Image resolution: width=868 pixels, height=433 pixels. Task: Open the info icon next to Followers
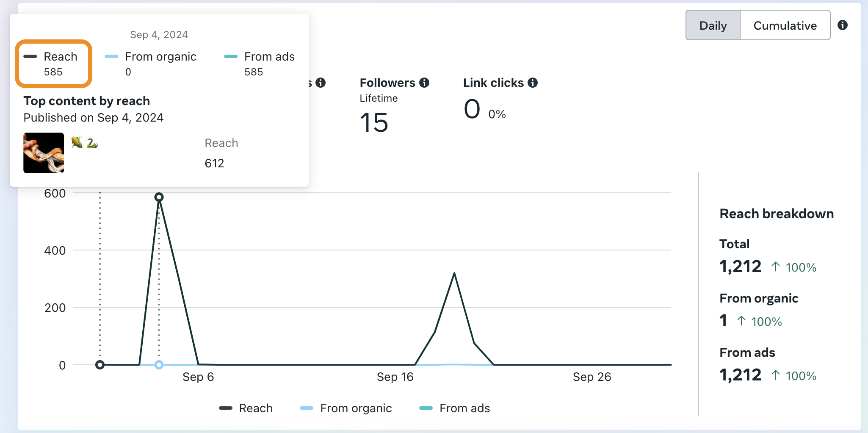(424, 83)
